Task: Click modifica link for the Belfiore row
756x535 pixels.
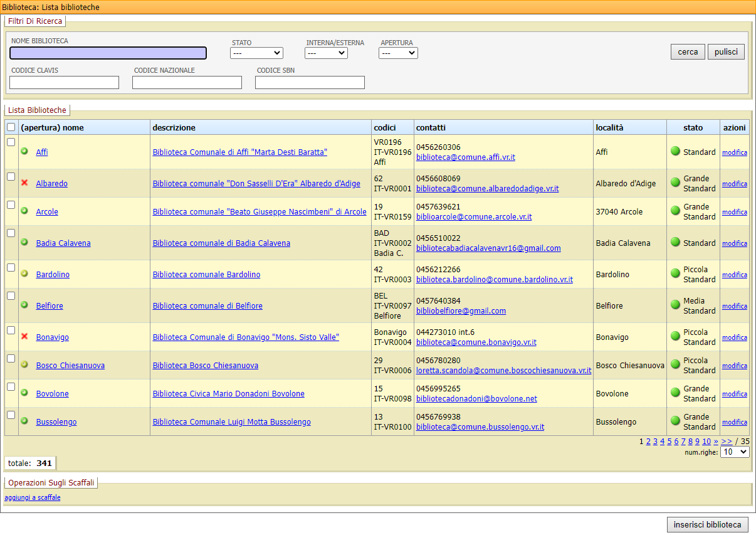Action: 734,306
